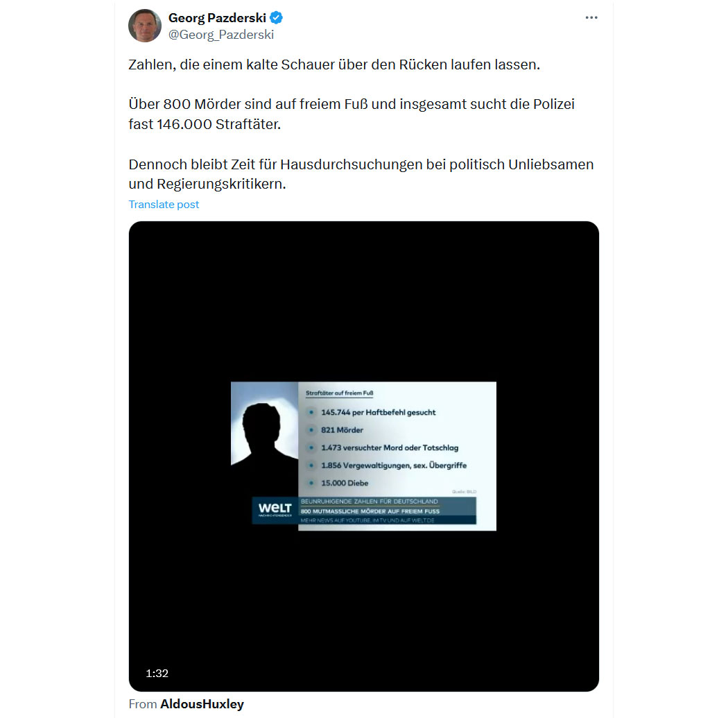The width and height of the screenshot is (728, 718).
Task: Click the blue verified badge
Action: pyautogui.click(x=276, y=17)
